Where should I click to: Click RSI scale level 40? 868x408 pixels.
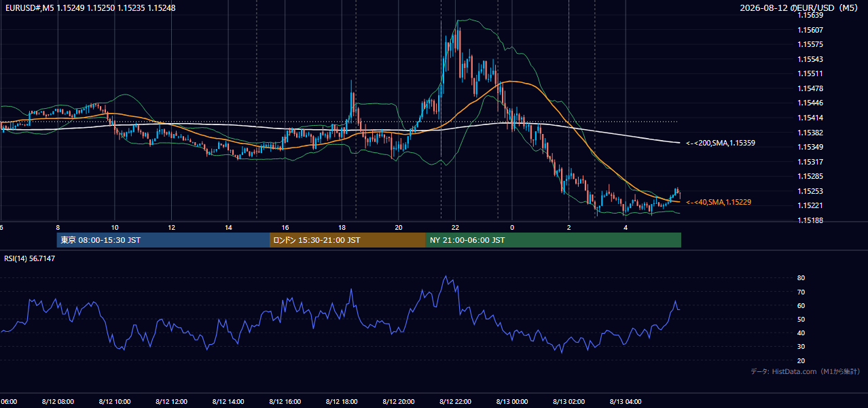coord(801,333)
